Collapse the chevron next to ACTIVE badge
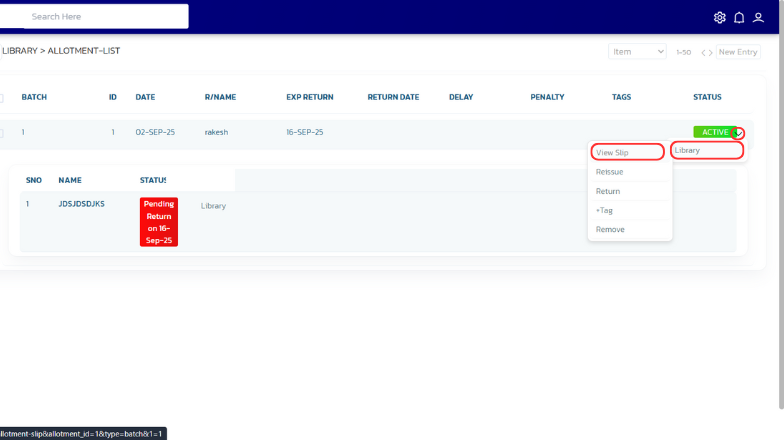The image size is (784, 440). (x=738, y=133)
